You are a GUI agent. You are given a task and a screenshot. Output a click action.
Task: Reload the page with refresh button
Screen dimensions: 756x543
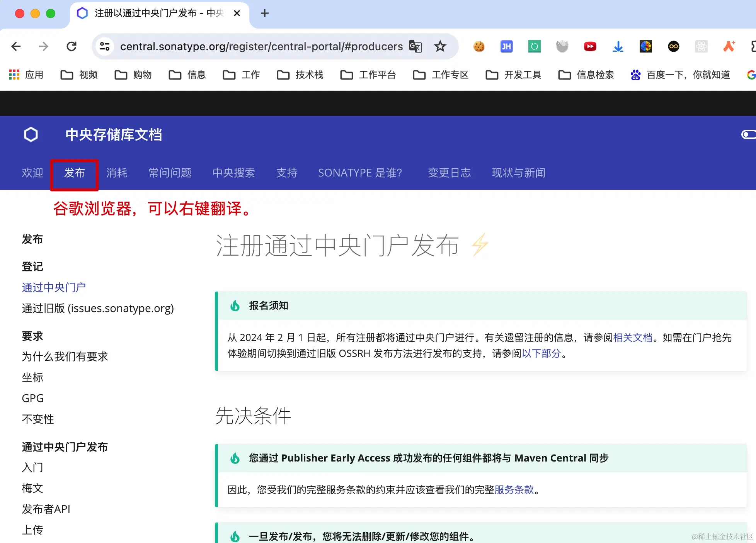(72, 47)
